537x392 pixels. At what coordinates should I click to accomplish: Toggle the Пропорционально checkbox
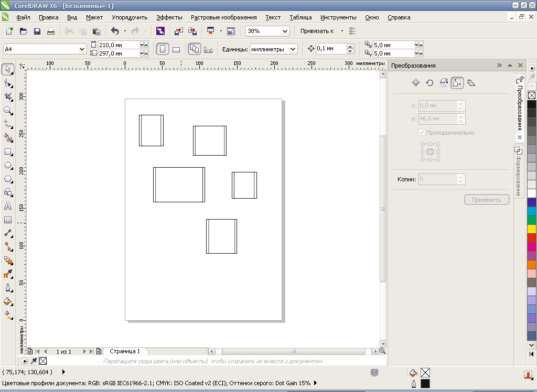(422, 133)
